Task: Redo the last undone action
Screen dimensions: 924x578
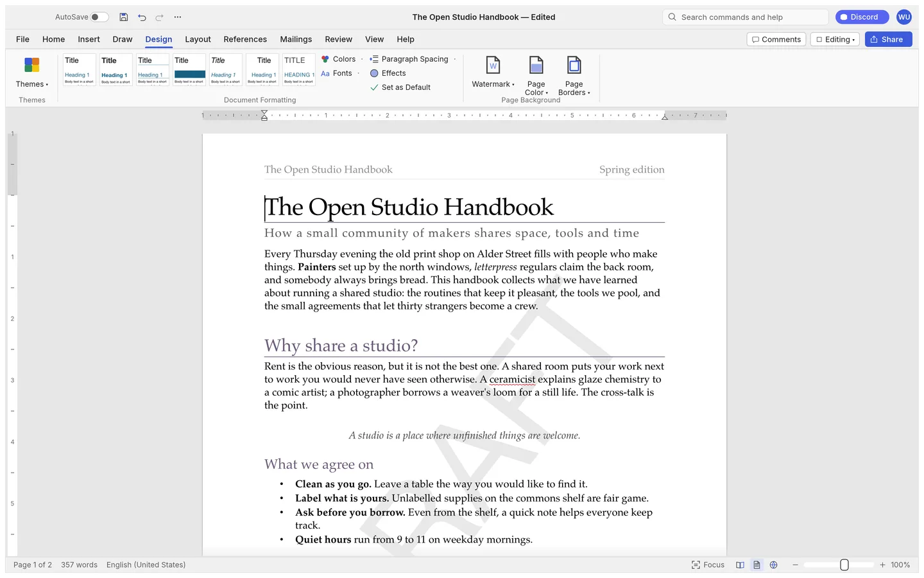Action: click(x=160, y=17)
